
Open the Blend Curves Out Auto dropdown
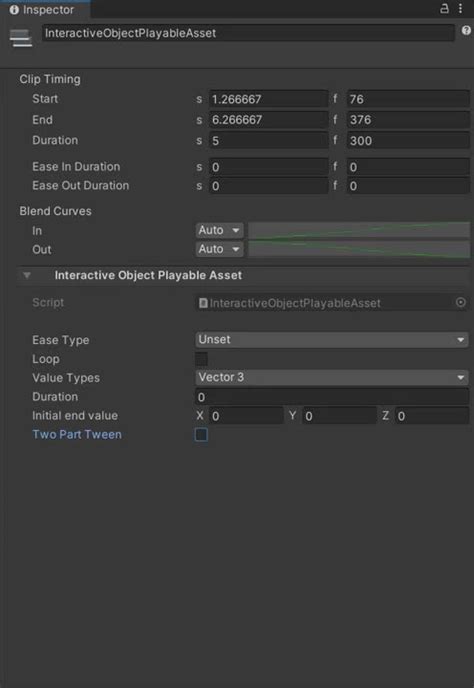pos(219,249)
